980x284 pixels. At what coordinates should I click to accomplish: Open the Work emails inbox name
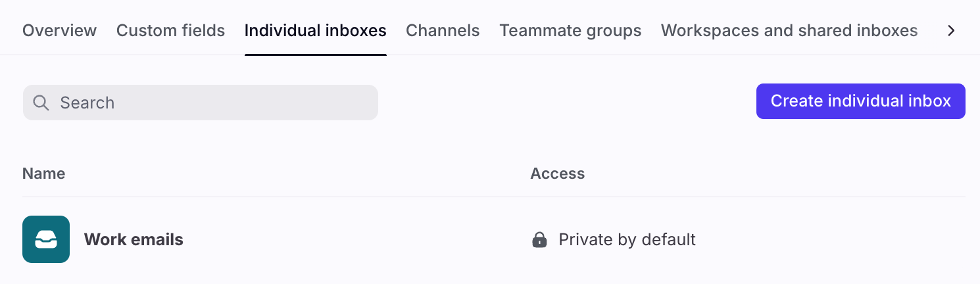134,240
